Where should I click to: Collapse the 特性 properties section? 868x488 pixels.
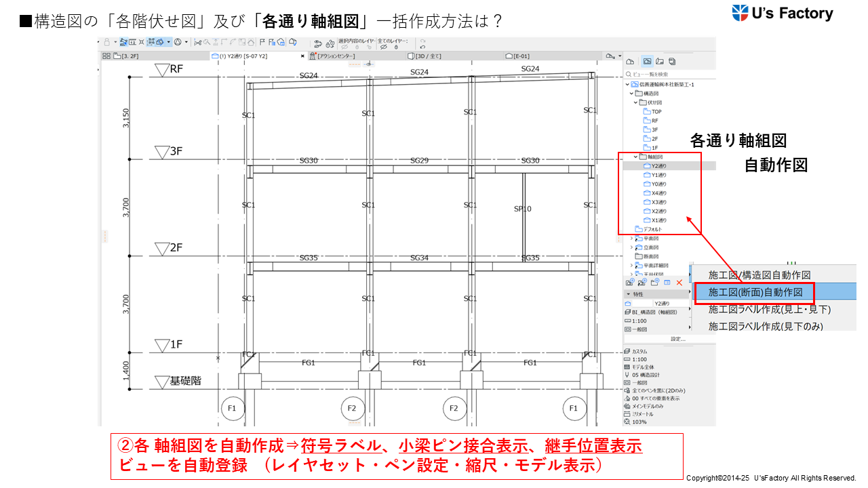(x=628, y=294)
